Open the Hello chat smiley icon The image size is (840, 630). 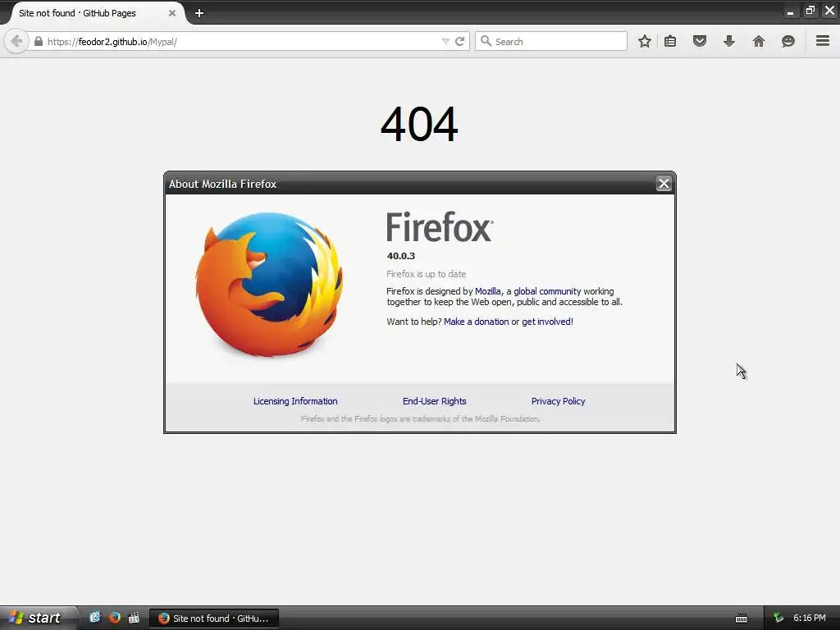point(787,41)
